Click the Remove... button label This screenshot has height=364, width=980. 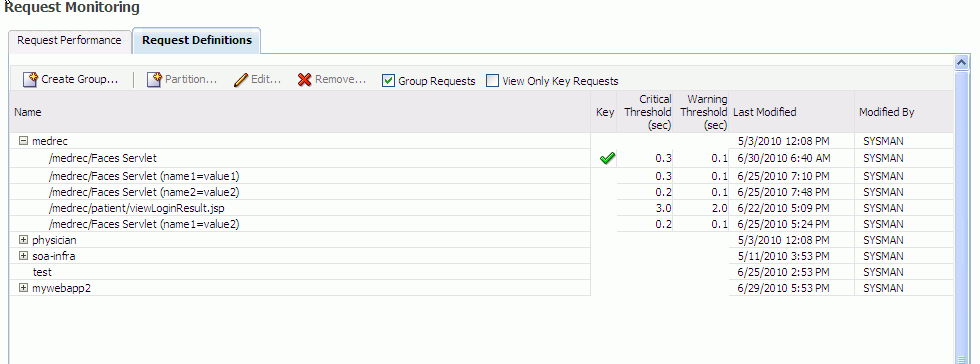click(x=341, y=80)
